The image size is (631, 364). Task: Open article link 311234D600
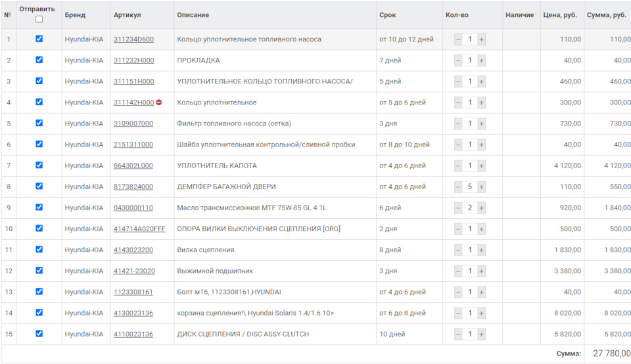coord(133,39)
